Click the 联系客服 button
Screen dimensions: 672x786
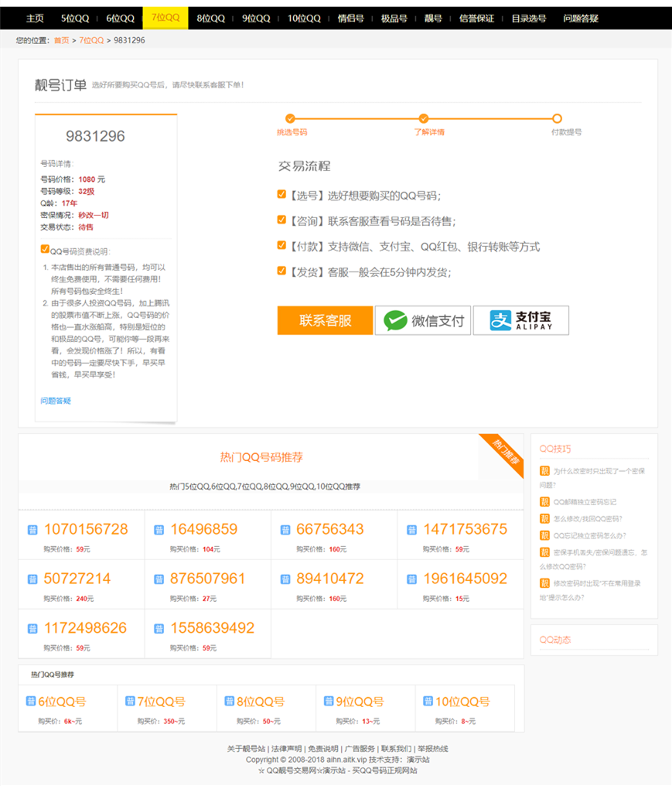tap(325, 320)
